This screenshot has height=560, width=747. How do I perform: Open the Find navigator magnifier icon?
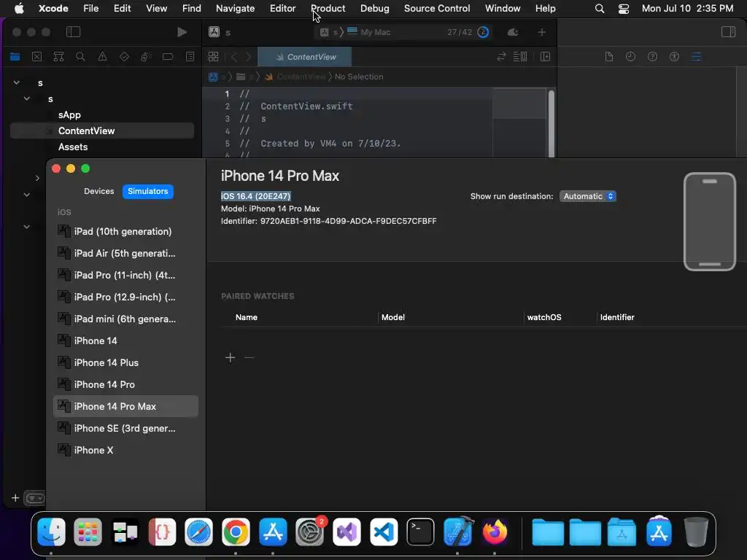(x=80, y=57)
